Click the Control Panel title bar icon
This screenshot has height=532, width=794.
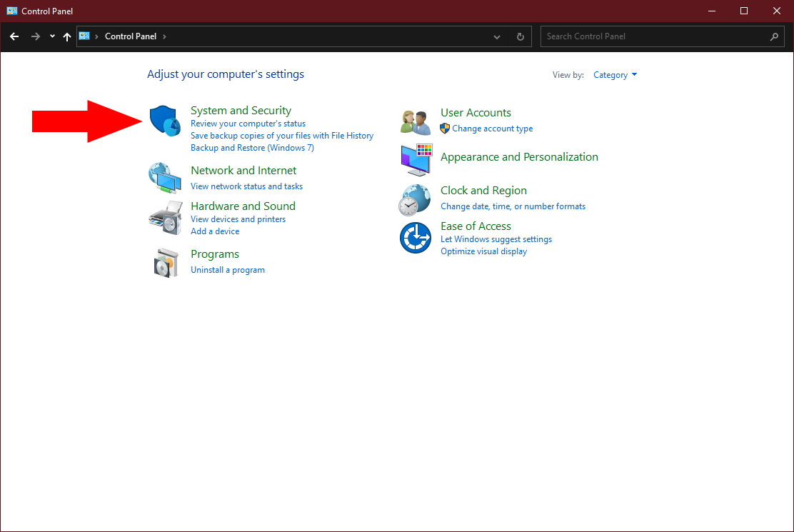click(x=11, y=11)
